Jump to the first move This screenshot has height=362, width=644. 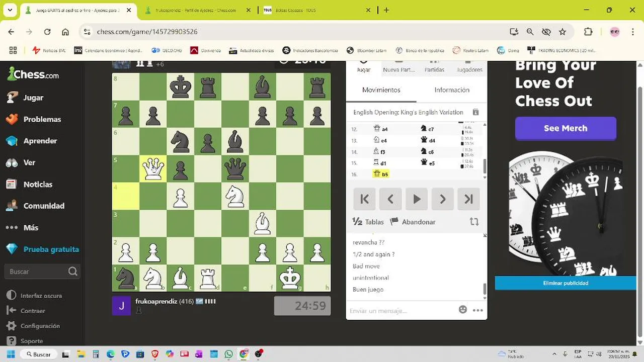tap(364, 199)
